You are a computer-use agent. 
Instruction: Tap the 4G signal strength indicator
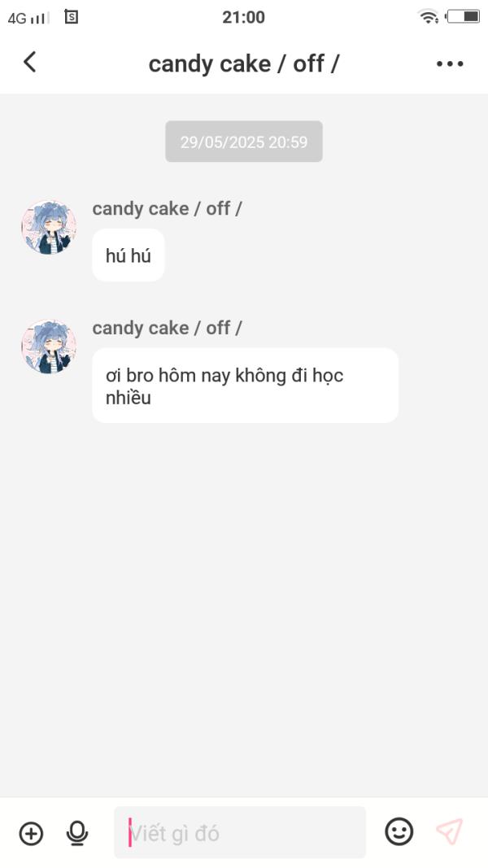(x=28, y=17)
